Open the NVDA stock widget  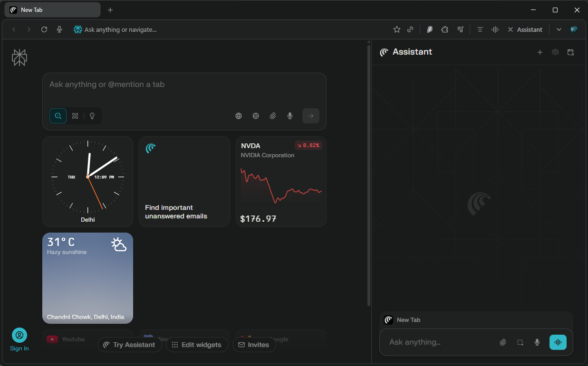(x=281, y=181)
